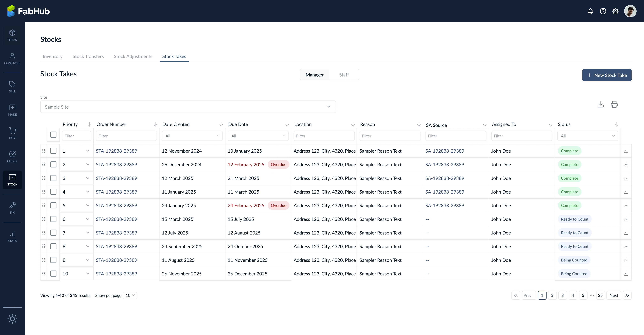Check the priority 7 row checkbox

[53, 233]
